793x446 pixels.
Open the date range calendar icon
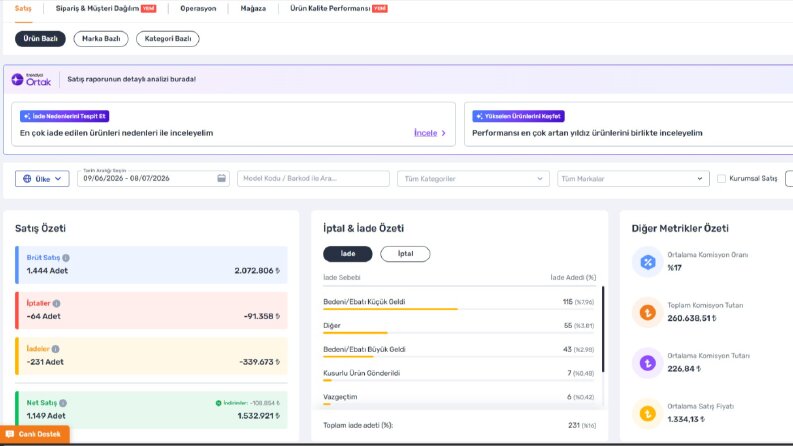click(x=222, y=178)
